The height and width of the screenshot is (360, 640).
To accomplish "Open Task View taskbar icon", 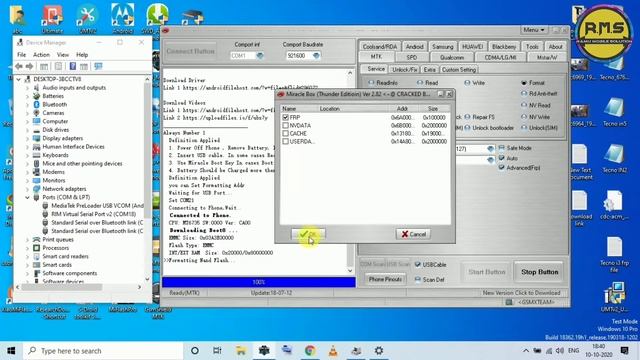I will click(x=217, y=351).
